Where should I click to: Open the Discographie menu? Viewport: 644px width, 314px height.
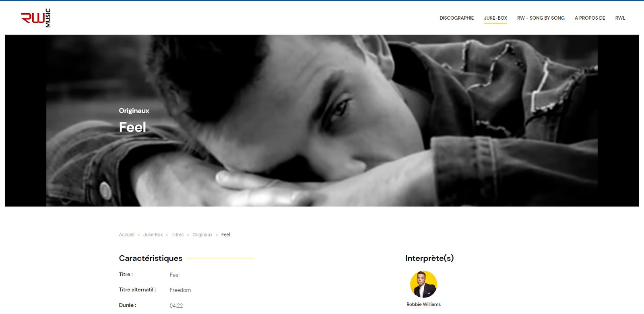coord(456,18)
